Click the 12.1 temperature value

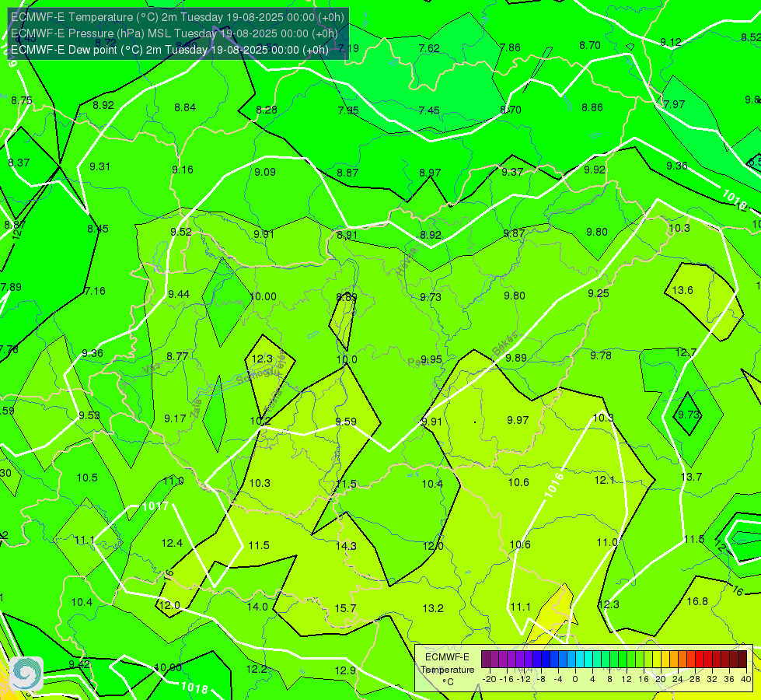[605, 480]
